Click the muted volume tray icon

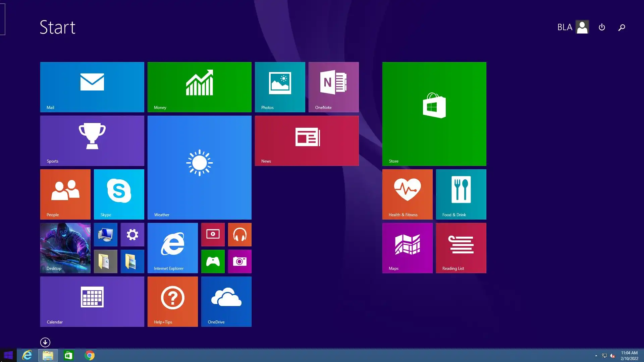point(612,356)
